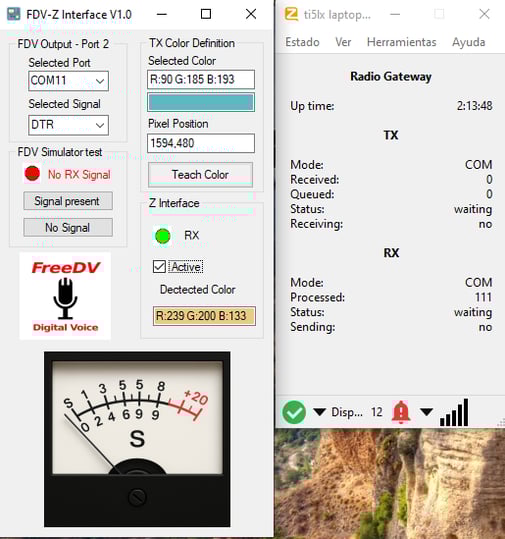Click the Teach Color button

coord(200,175)
